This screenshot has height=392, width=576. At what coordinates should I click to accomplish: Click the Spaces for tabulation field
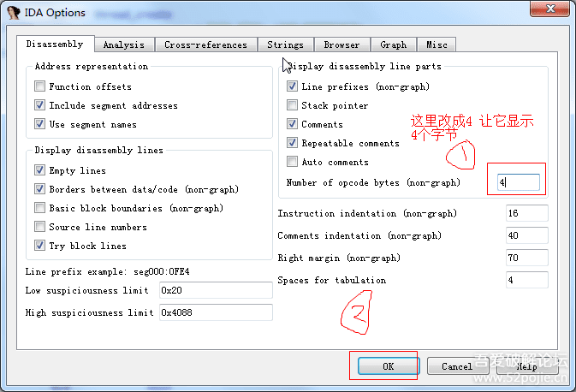tap(526, 280)
